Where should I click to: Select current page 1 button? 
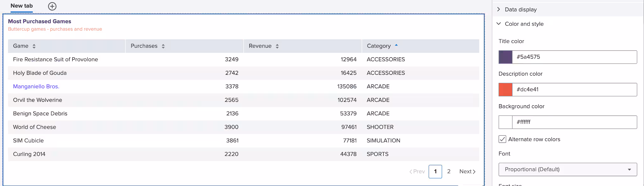tap(435, 171)
